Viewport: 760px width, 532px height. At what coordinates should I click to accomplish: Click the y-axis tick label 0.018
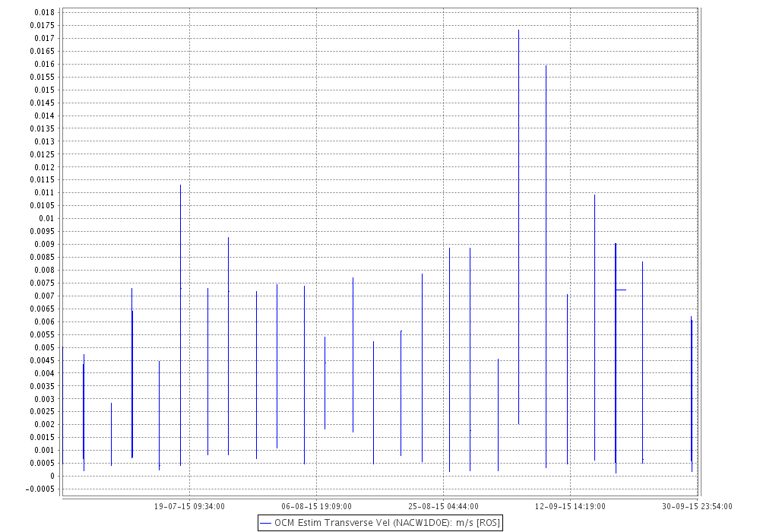click(x=45, y=13)
